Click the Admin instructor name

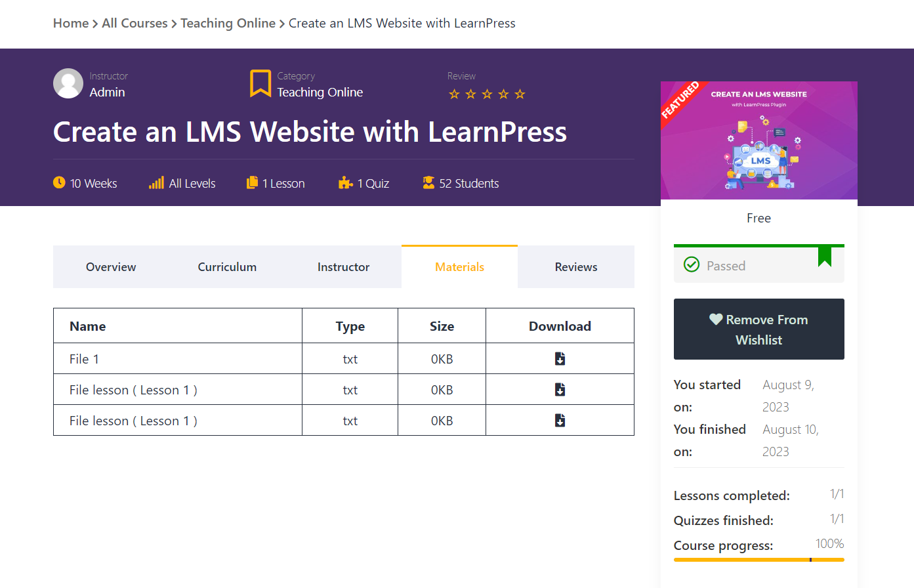tap(107, 92)
